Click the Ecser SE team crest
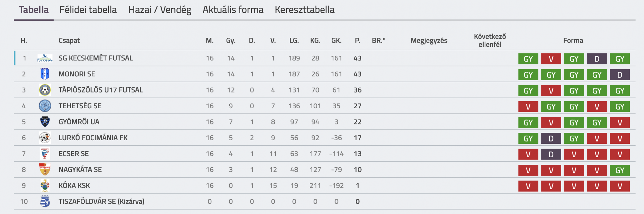 coord(45,154)
